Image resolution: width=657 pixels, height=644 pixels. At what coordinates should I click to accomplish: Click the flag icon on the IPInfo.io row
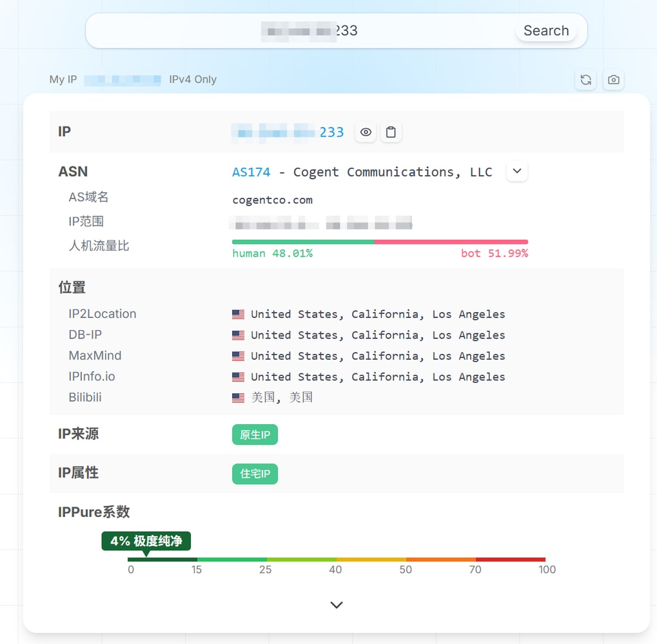pos(238,376)
